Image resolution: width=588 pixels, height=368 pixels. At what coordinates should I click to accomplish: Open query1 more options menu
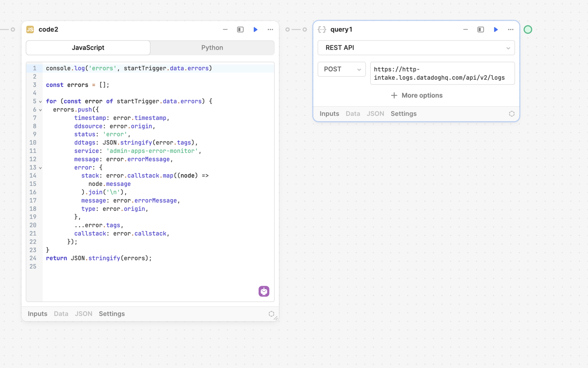[511, 29]
